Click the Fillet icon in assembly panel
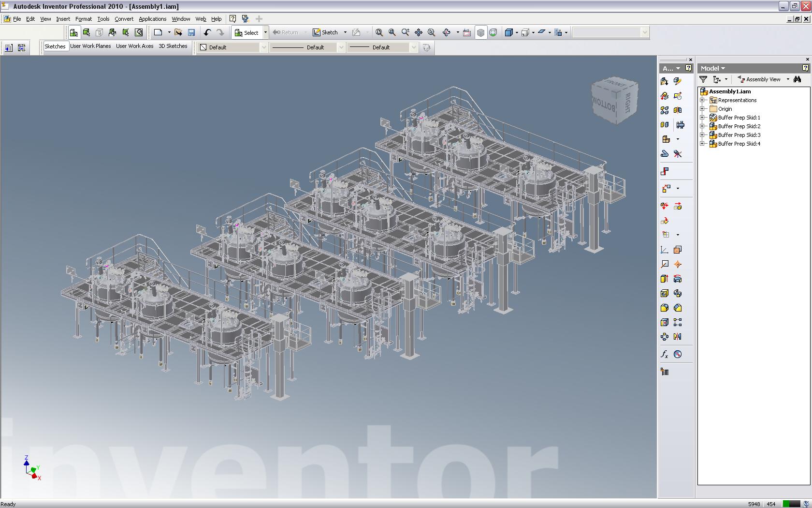This screenshot has width=812, height=508. [x=665, y=308]
